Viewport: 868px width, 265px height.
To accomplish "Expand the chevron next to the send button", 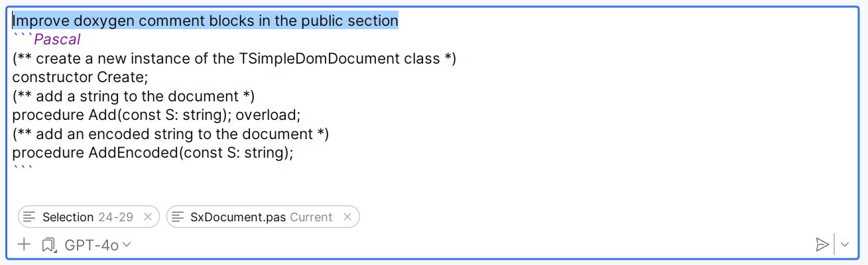I will (x=845, y=244).
